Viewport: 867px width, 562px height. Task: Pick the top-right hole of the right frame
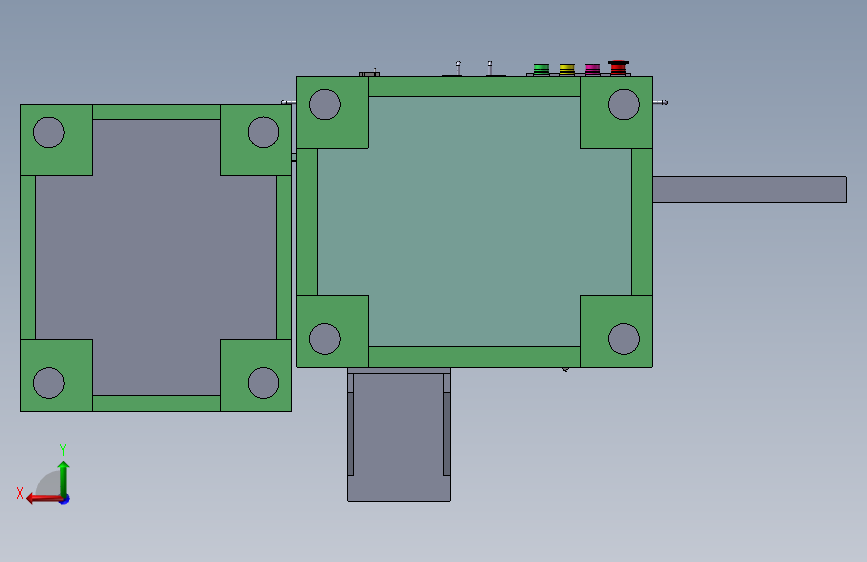tap(624, 104)
